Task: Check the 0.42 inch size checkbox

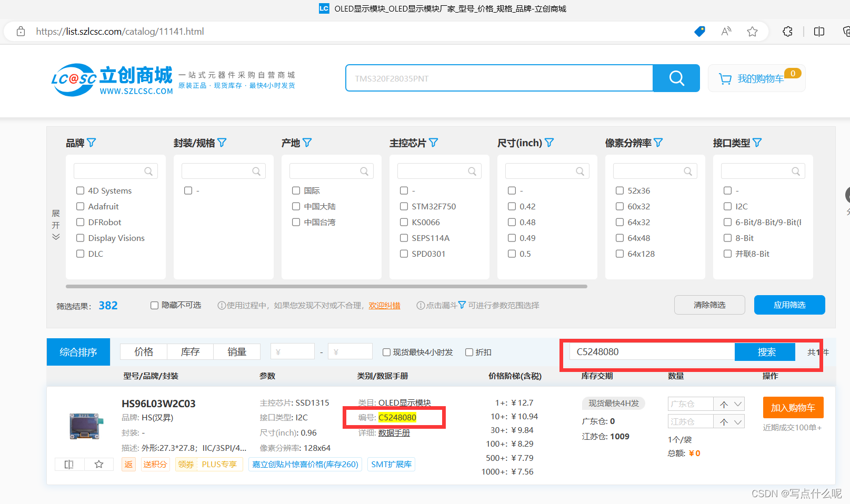Action: click(x=512, y=206)
